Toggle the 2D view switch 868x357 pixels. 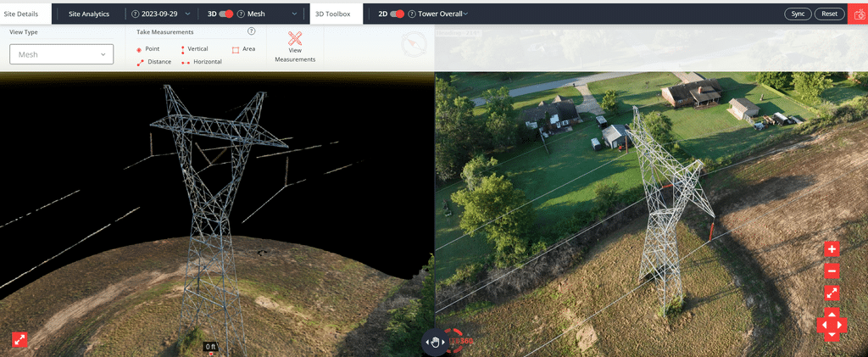(x=398, y=14)
